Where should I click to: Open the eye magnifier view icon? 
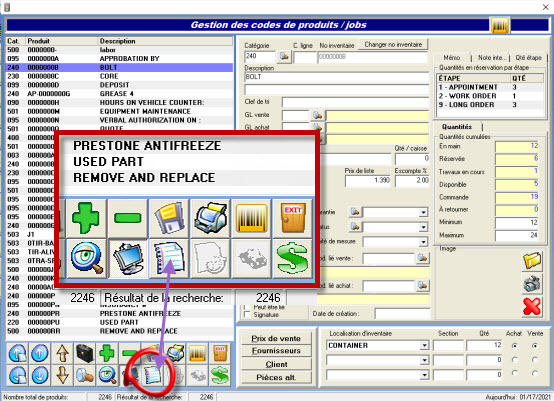(x=107, y=375)
